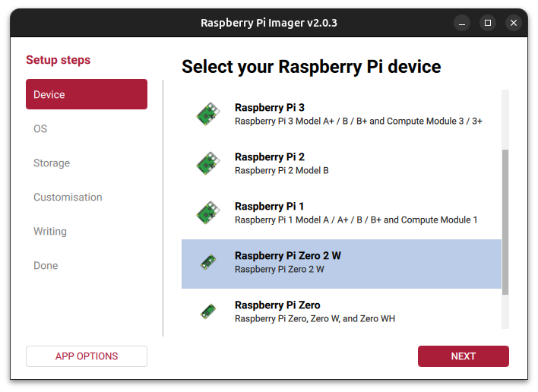Click the Raspberry Pi 2 board icon
The height and width of the screenshot is (392, 538).
tap(207, 163)
